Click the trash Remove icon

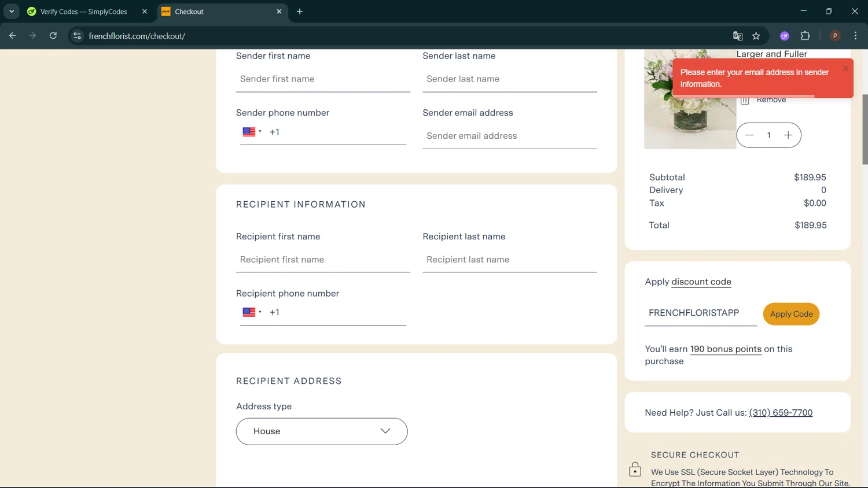coord(745,101)
